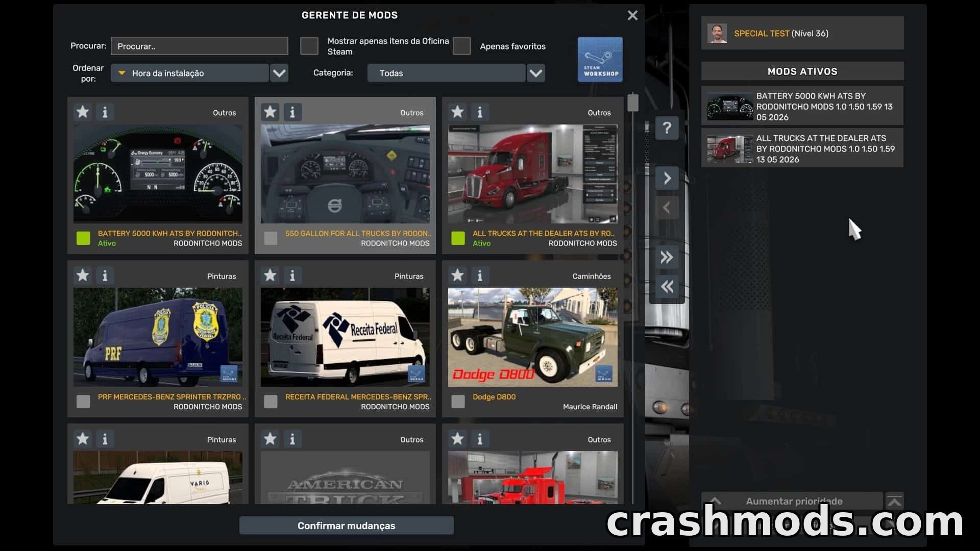980x551 pixels.
Task: Show info for Battery 5000 KWH mod
Action: (x=105, y=112)
